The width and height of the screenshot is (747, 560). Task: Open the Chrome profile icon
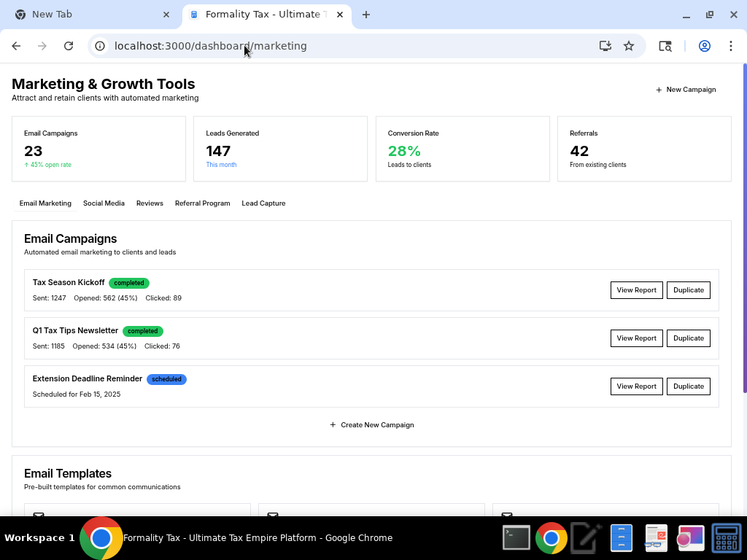704,46
